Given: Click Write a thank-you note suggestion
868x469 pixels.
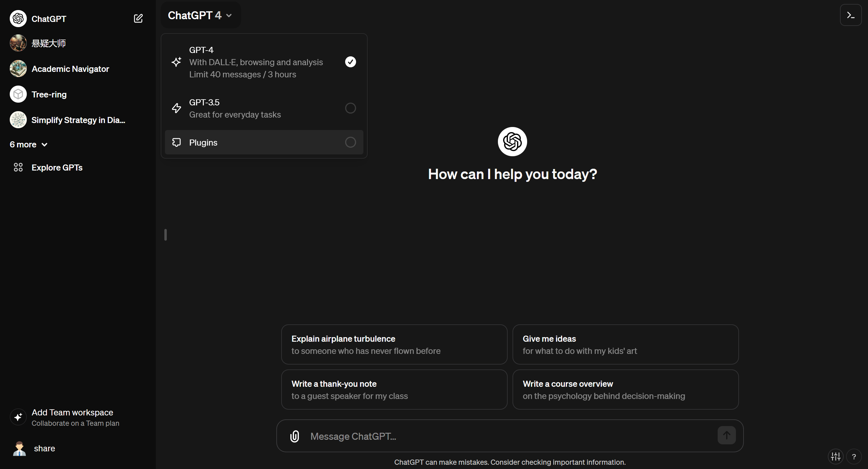Looking at the screenshot, I should 394,390.
